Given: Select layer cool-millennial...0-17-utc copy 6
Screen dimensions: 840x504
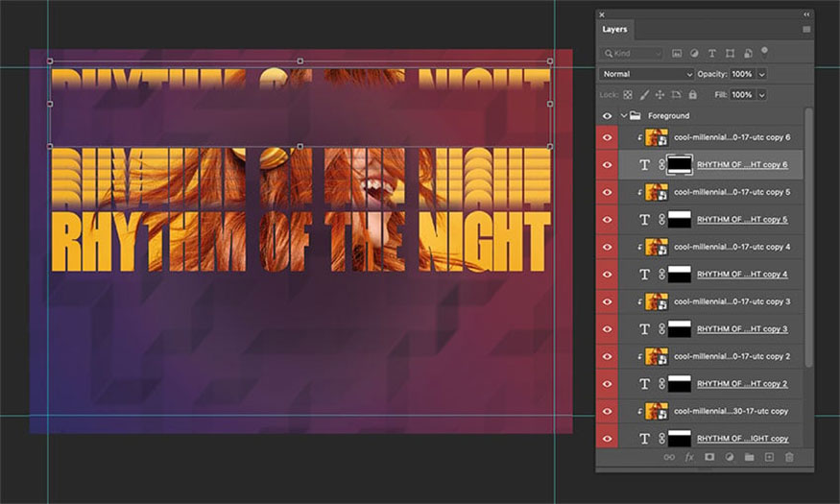Looking at the screenshot, I should click(x=732, y=137).
